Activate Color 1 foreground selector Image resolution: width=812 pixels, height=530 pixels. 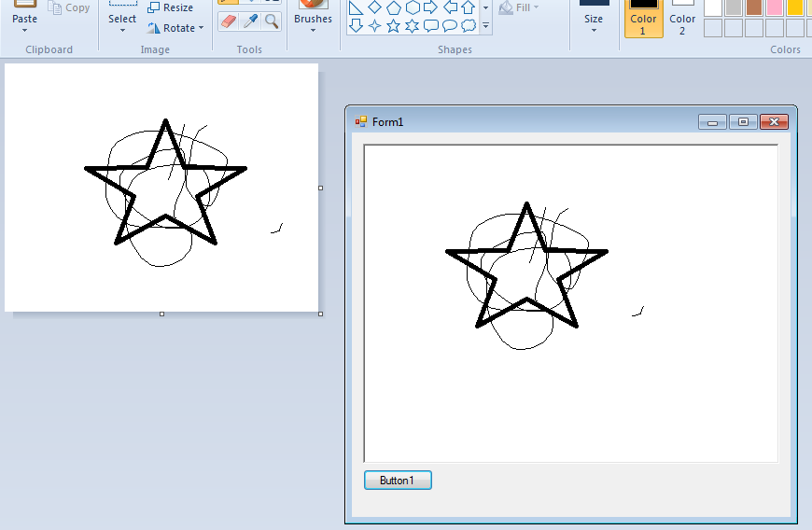pos(643,19)
